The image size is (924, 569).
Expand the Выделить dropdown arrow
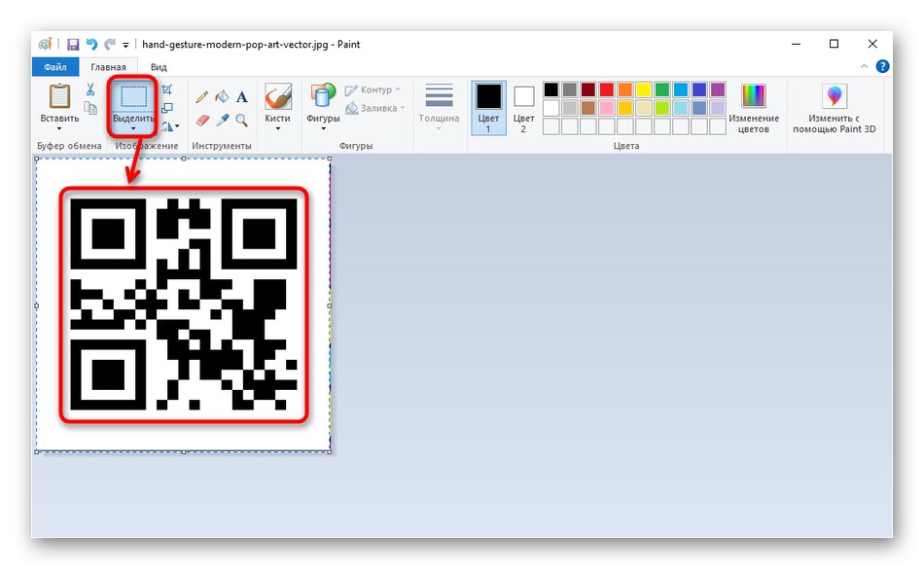click(133, 128)
